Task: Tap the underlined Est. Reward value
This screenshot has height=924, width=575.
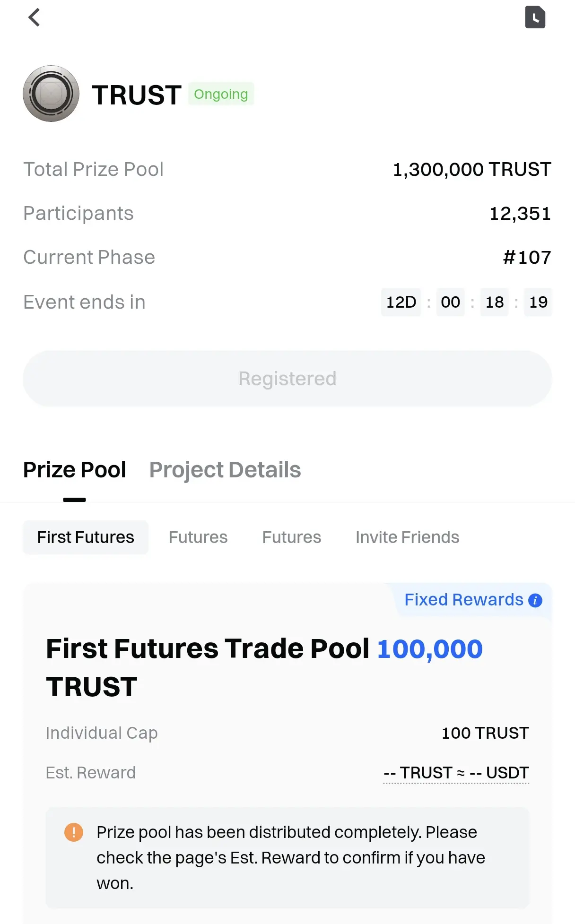Action: (x=456, y=773)
